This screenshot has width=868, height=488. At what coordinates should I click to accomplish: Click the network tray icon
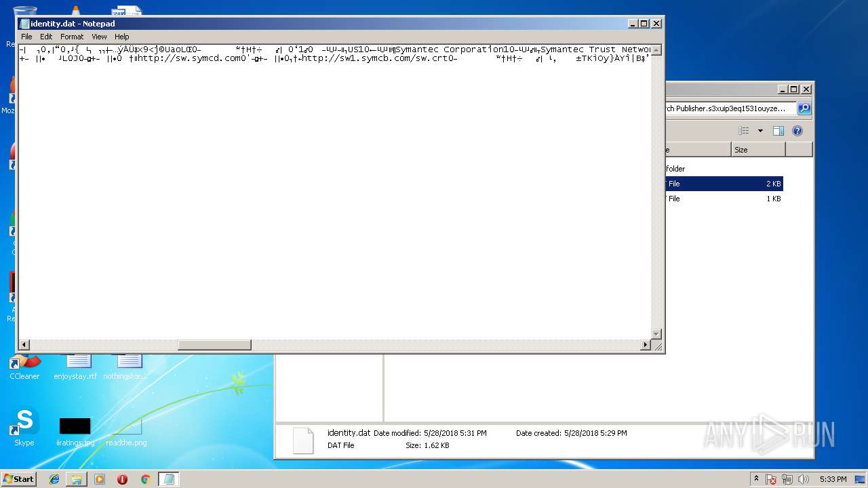[788, 479]
